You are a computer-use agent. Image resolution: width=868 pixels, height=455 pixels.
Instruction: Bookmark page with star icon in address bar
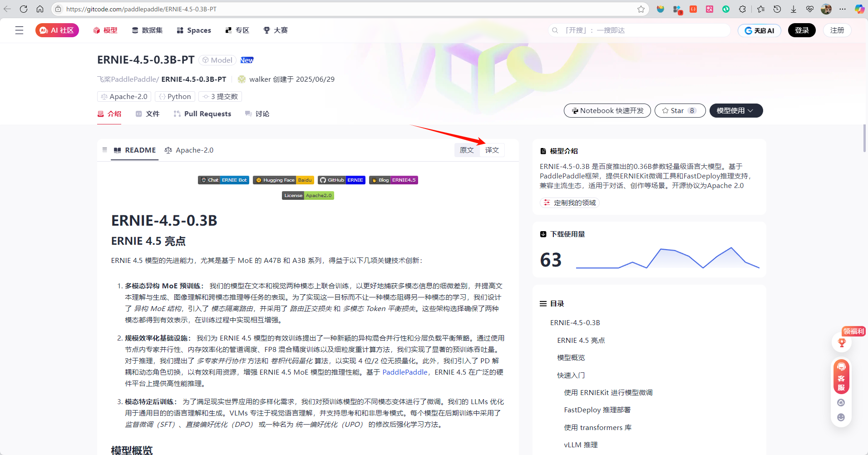(x=641, y=9)
